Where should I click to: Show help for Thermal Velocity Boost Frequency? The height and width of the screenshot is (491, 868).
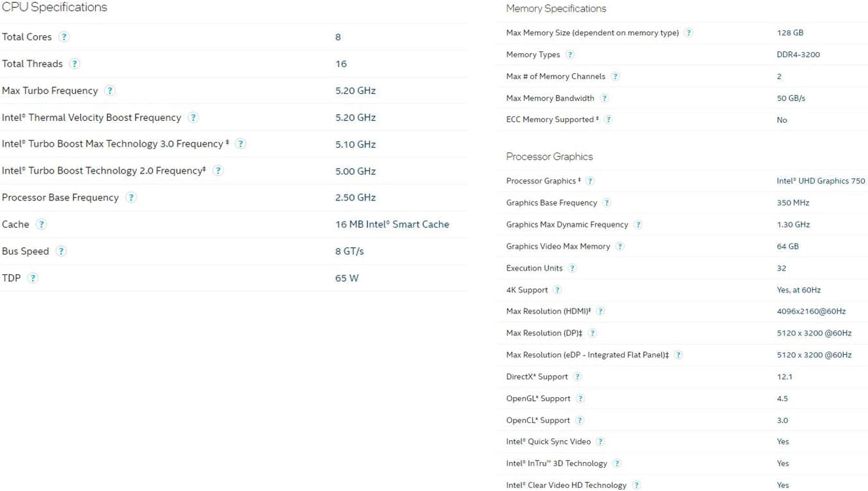[x=193, y=117]
